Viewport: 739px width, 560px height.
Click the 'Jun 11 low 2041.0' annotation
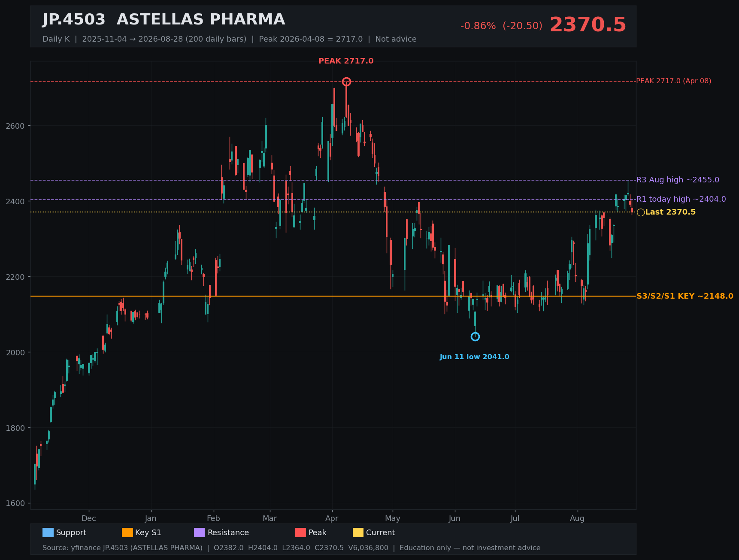(474, 357)
